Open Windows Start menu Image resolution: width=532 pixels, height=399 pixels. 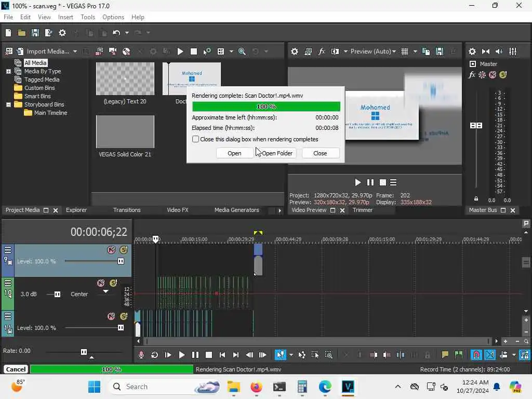click(94, 387)
